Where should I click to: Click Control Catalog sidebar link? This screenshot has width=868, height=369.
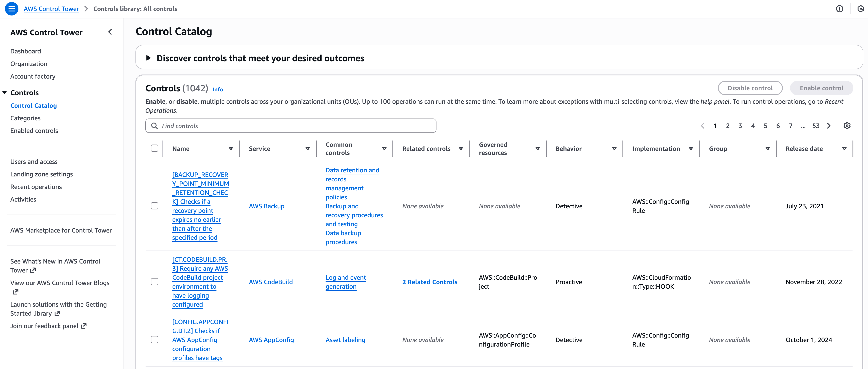pyautogui.click(x=33, y=106)
